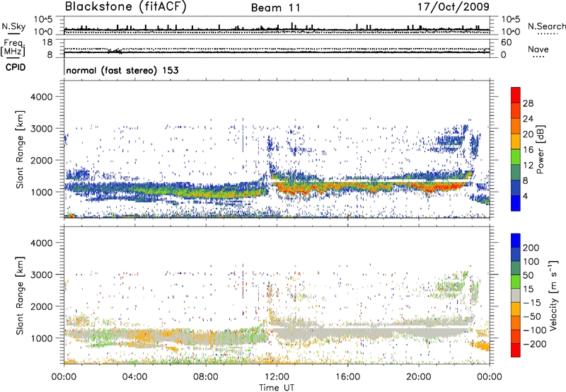The height and width of the screenshot is (392, 566).
Task: Select the 16:00 time axis tick
Action: pos(347,377)
